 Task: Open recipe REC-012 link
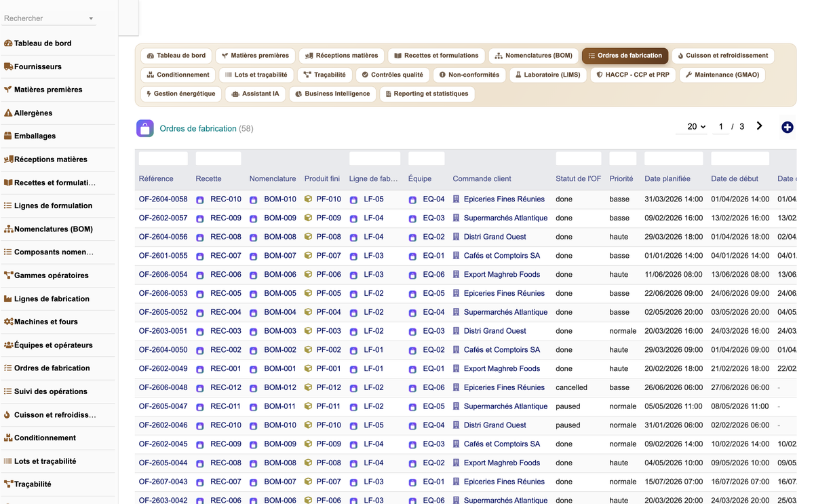pyautogui.click(x=226, y=388)
